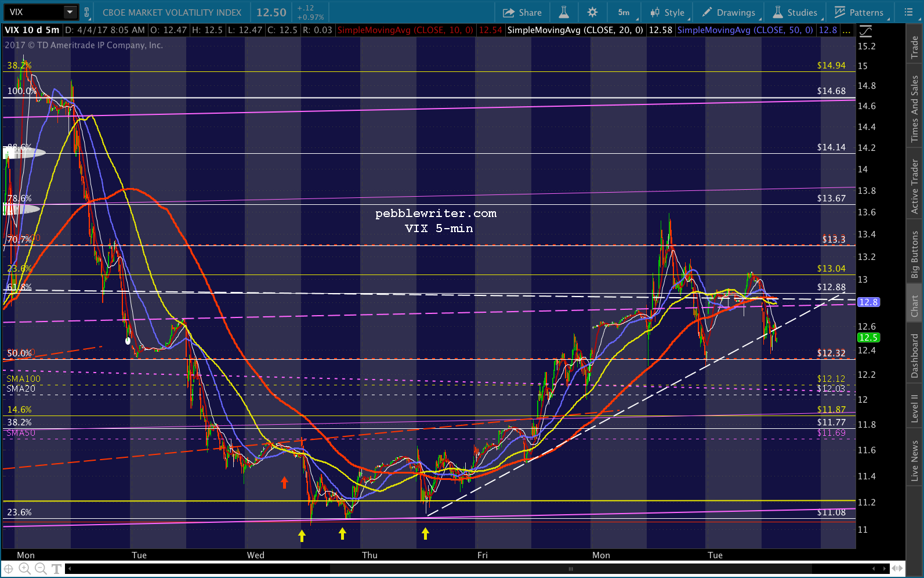Open chart settings gear

point(592,12)
